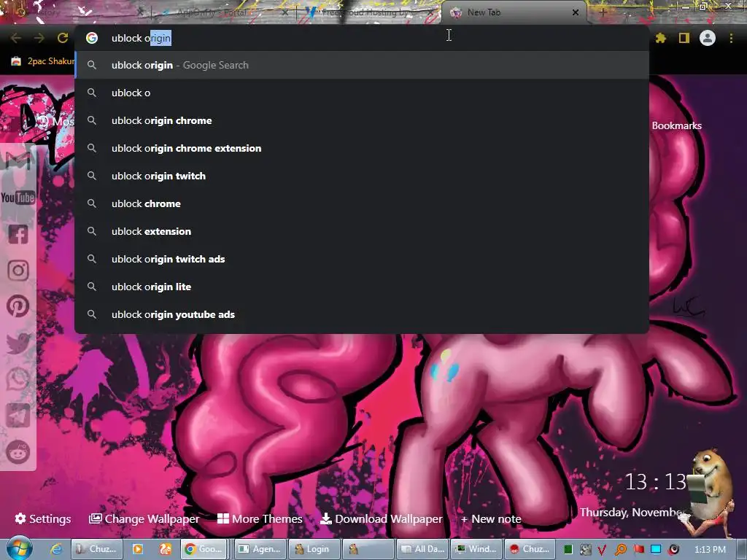Open the Agen... taskbar window
The height and width of the screenshot is (560, 747).
coord(260,549)
